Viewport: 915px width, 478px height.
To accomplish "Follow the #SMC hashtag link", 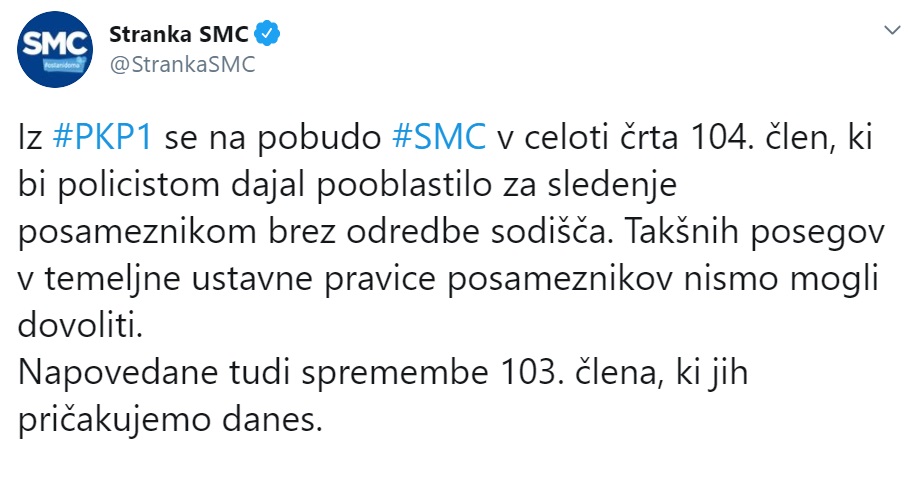I will click(x=438, y=138).
